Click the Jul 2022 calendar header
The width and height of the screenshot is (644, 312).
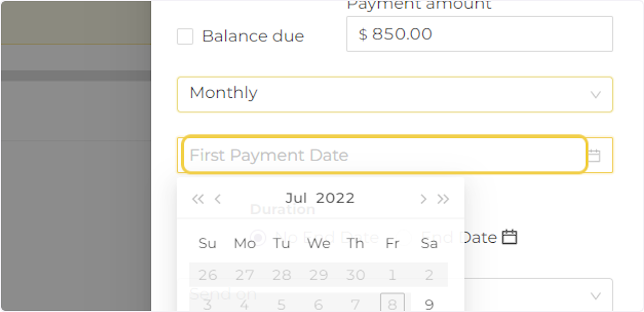[x=320, y=198]
